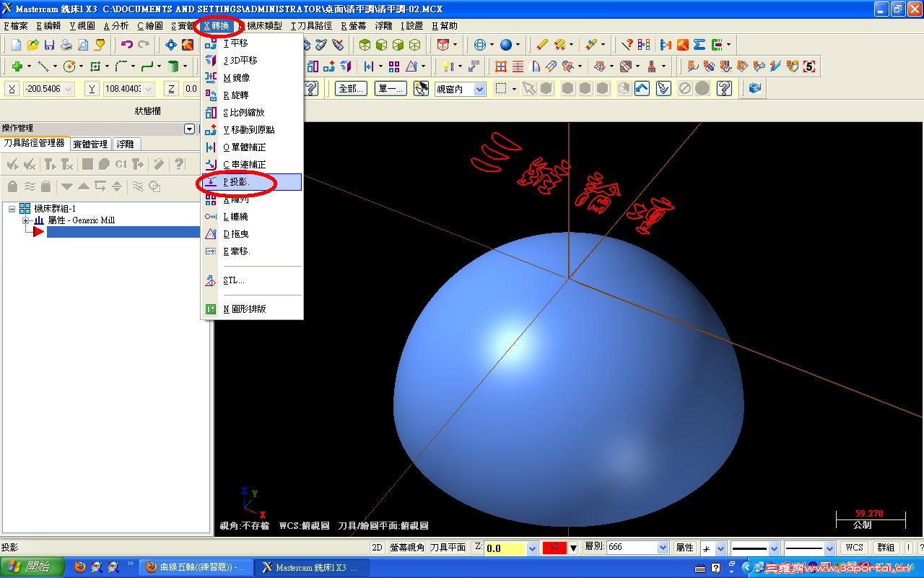Choose 旋轉 Rotate from the Transform menu

251,95
